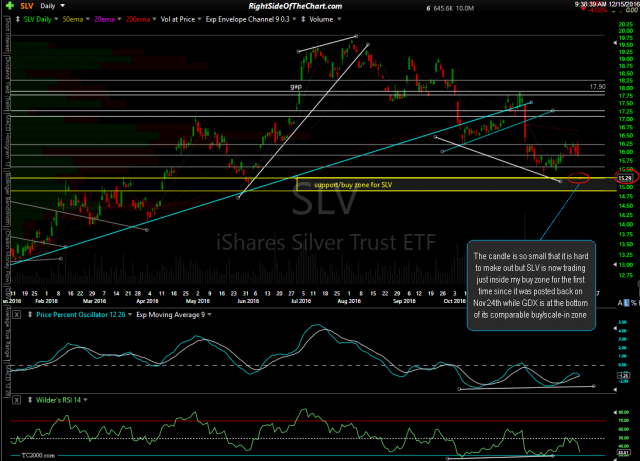This screenshot has height=461, width=640.
Task: Toggle percent scale % button
Action: tap(634, 303)
